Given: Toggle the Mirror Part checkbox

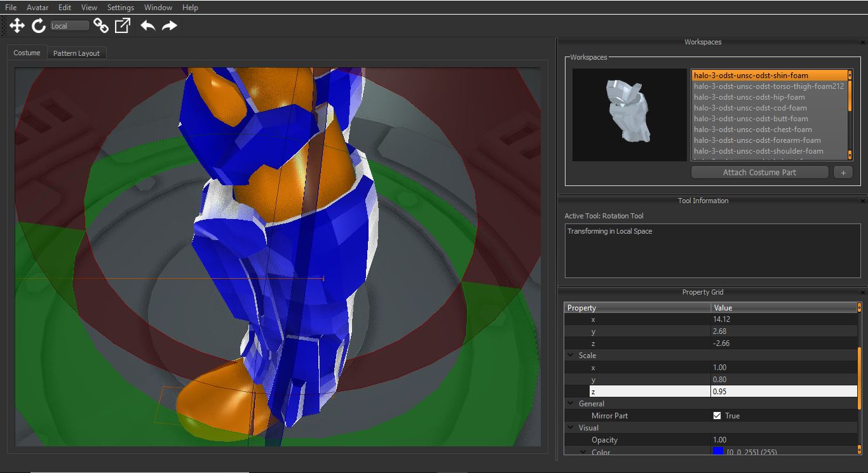Looking at the screenshot, I should pos(717,416).
